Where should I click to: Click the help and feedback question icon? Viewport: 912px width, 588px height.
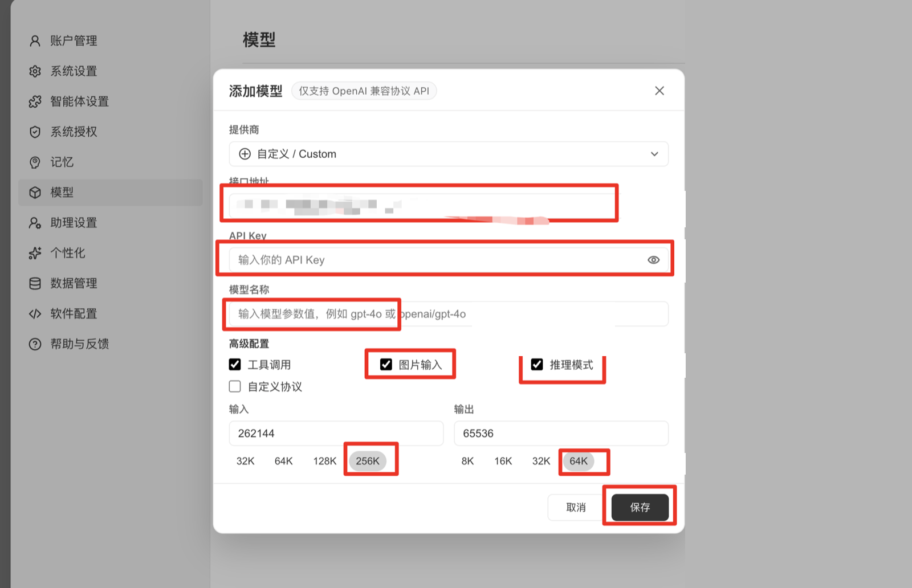coord(35,344)
